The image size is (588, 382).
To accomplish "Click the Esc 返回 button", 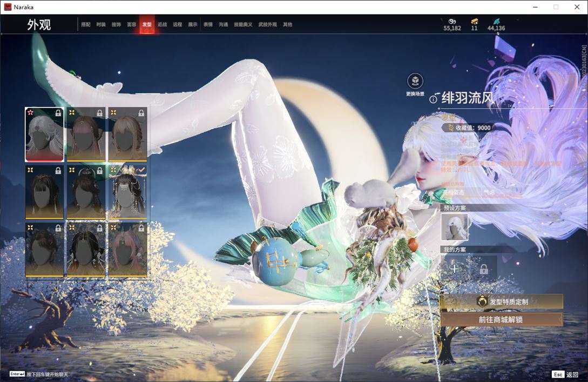I will [x=565, y=374].
